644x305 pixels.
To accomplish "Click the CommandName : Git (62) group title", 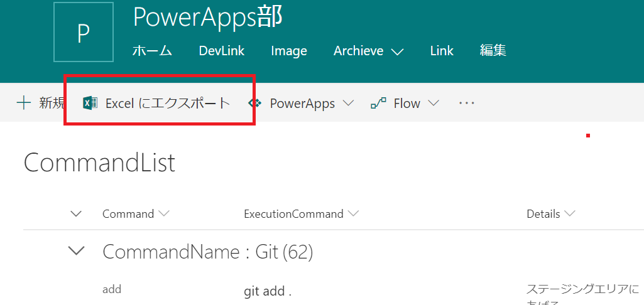I will point(208,252).
